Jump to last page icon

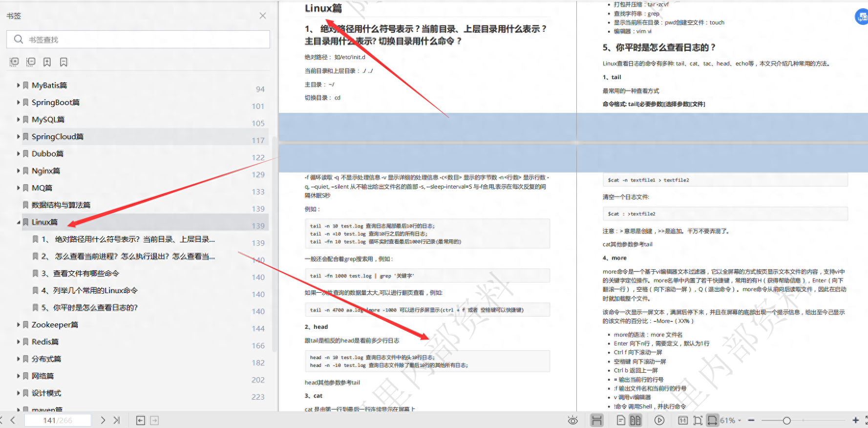(x=116, y=420)
